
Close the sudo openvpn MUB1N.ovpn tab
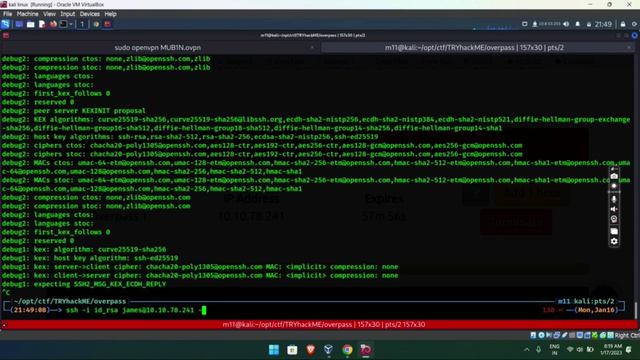(x=312, y=48)
